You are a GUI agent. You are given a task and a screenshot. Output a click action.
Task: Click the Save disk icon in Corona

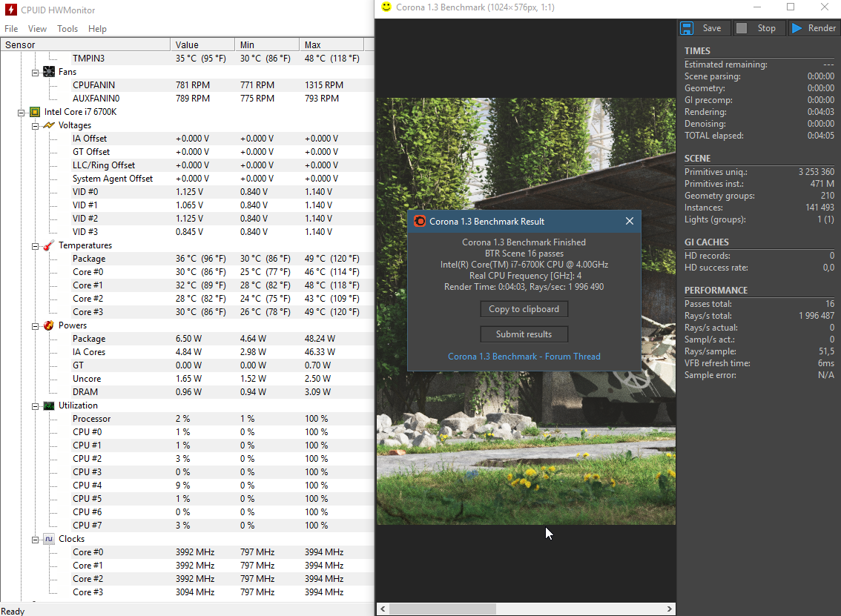pos(687,28)
